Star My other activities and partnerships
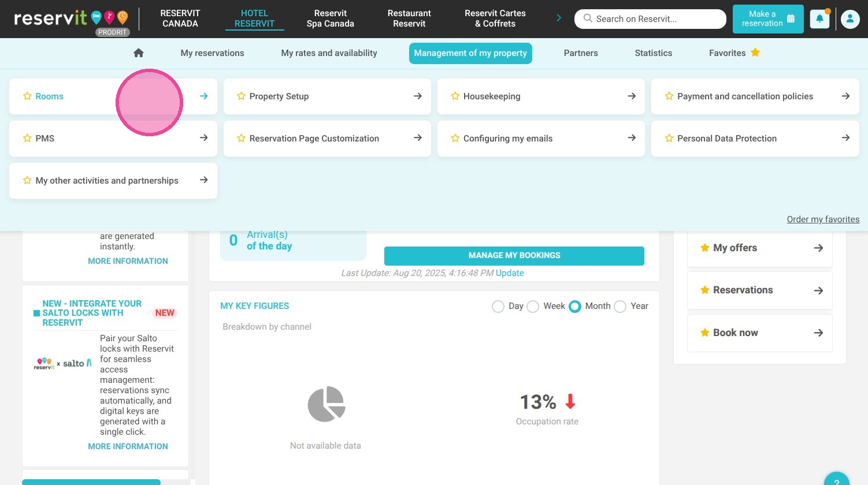 coord(27,180)
